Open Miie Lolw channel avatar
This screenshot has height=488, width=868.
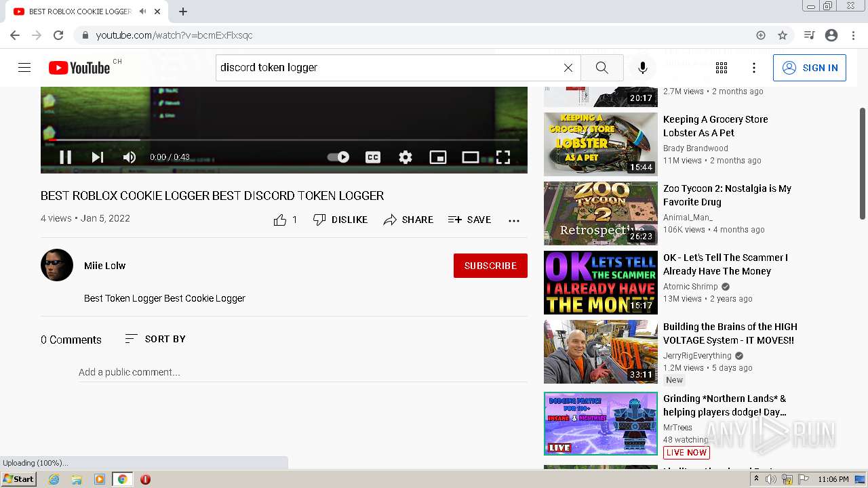(x=57, y=265)
